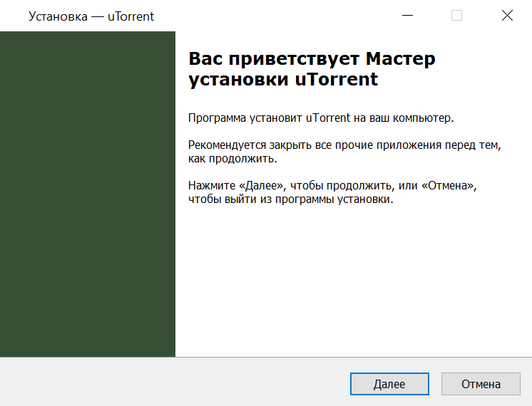Click text «Программа установит uTorrent на ваш компьютер.»
Viewport: 532px width, 406px height.
[x=321, y=118]
